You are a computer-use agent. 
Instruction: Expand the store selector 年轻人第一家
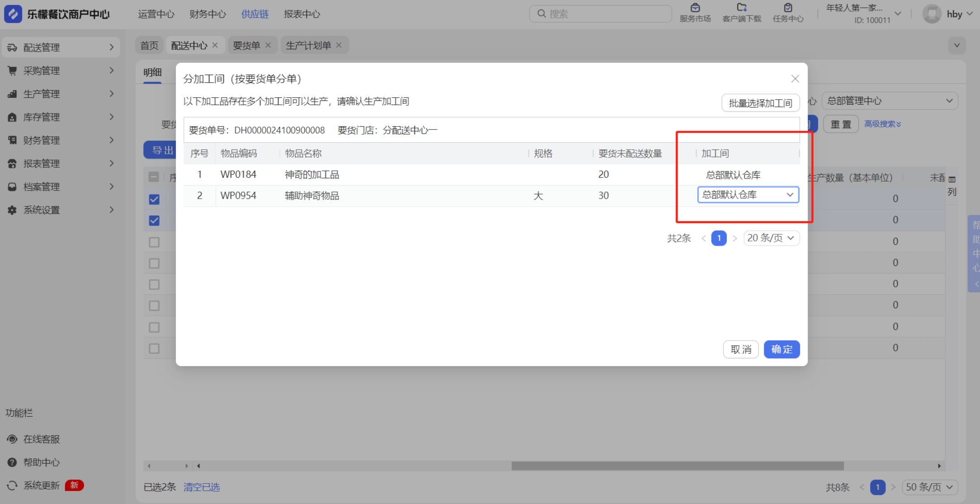[x=898, y=14]
